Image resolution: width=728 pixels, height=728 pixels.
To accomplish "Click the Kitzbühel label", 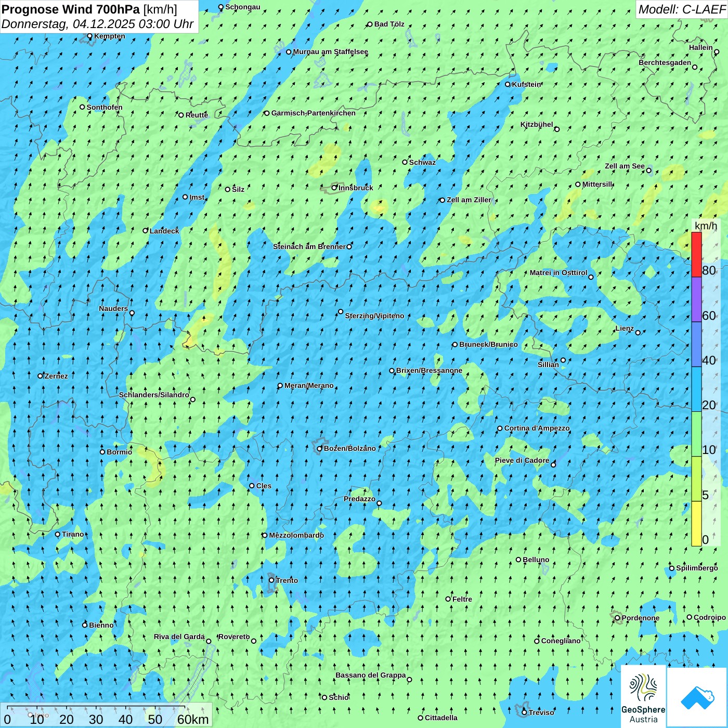I will (x=537, y=124).
